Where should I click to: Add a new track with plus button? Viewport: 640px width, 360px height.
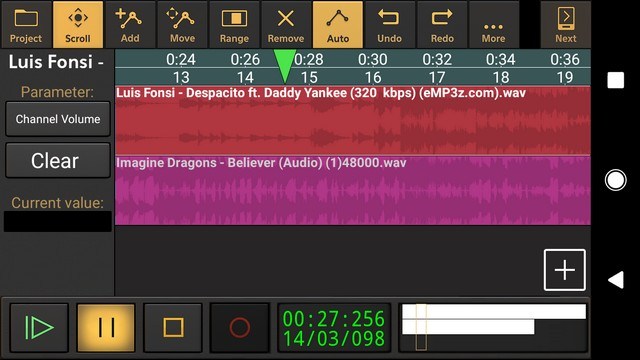[x=564, y=270]
